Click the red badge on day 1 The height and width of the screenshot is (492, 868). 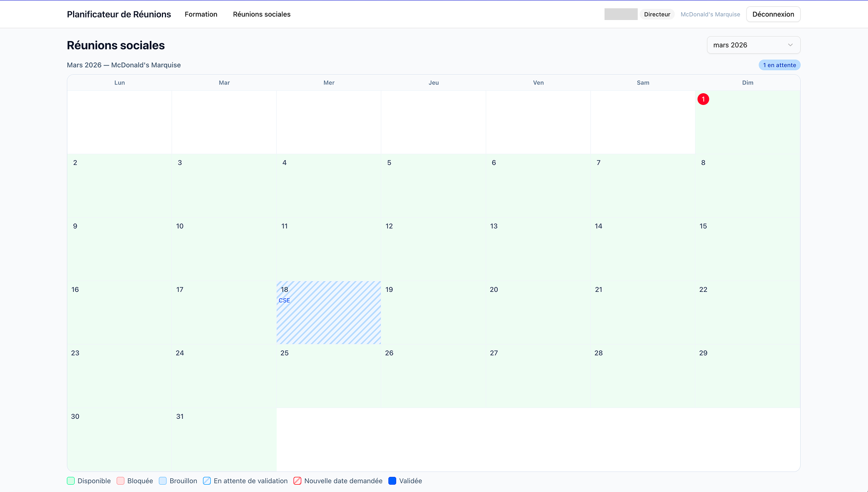click(703, 99)
